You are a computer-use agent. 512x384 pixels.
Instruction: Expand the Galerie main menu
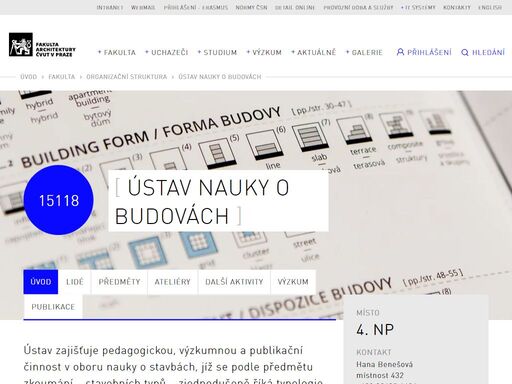(x=364, y=52)
